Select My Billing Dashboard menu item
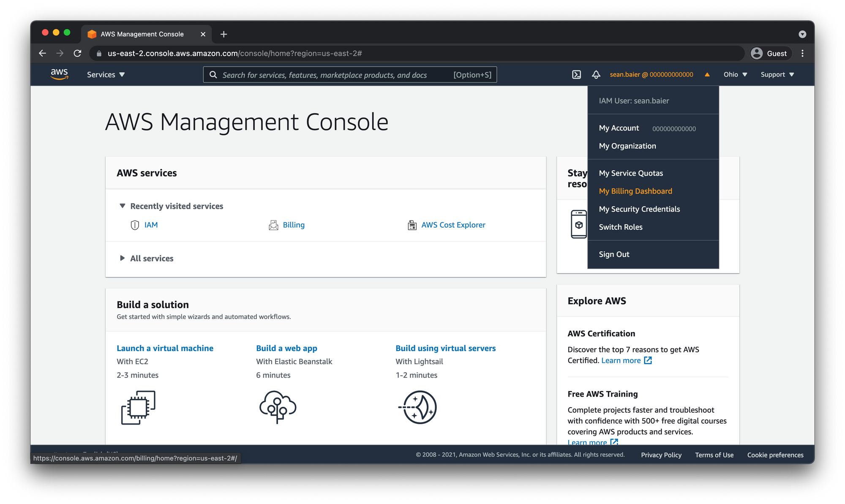The image size is (845, 504). tap(635, 191)
